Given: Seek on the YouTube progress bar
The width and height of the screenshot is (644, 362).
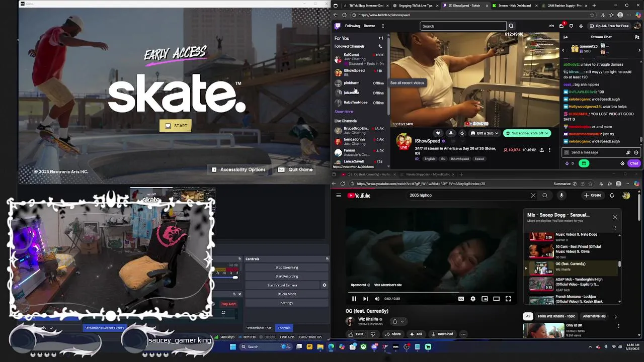Looking at the screenshot, I should click(x=431, y=292).
